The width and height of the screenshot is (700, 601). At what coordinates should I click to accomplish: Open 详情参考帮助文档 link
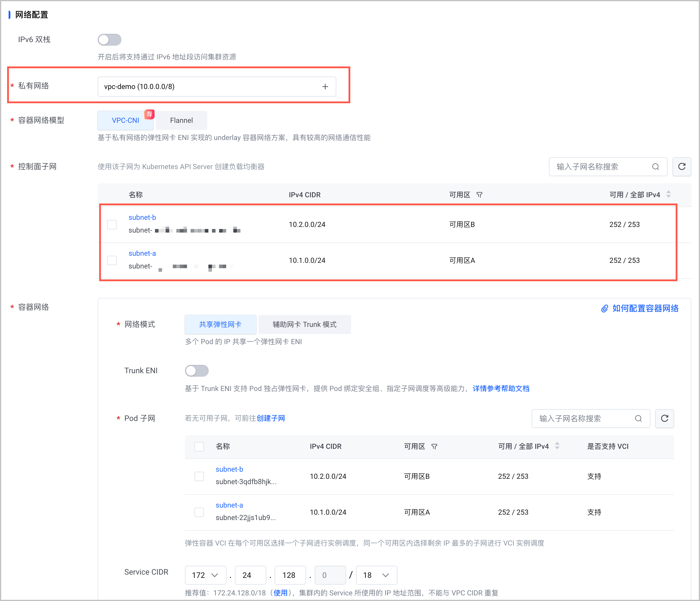coord(501,389)
